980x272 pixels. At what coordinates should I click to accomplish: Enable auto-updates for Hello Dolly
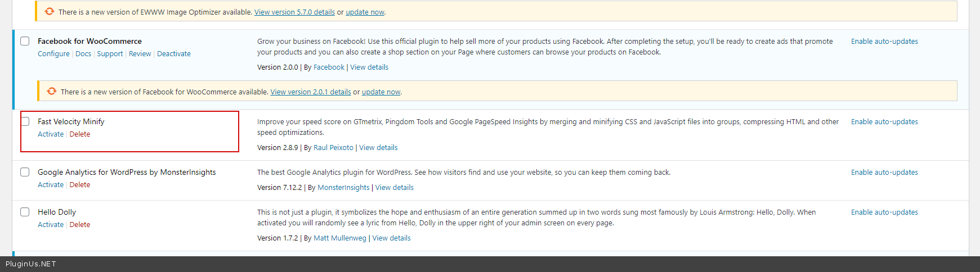[x=884, y=212]
